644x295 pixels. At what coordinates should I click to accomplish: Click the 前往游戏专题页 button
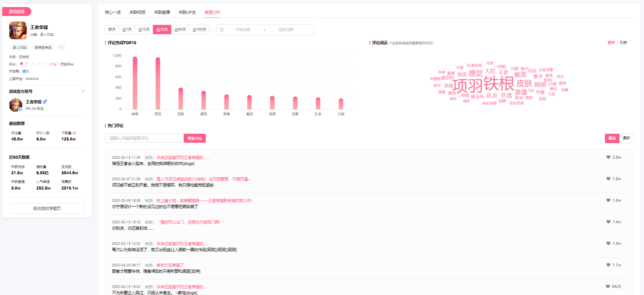tap(47, 208)
